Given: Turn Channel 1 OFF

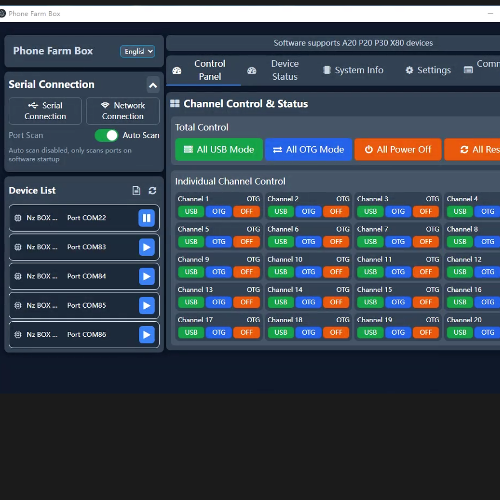Looking at the screenshot, I should click(x=247, y=212).
